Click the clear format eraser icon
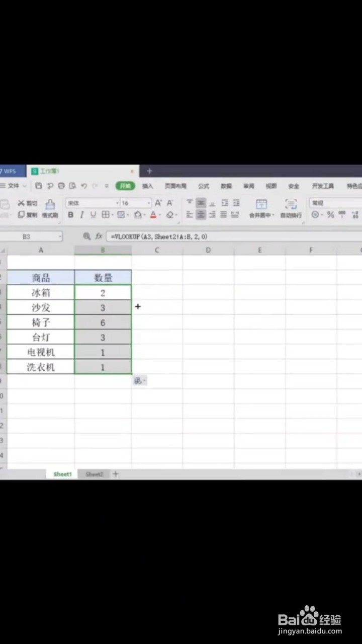Screen dimensions: 362x644 point(170,215)
